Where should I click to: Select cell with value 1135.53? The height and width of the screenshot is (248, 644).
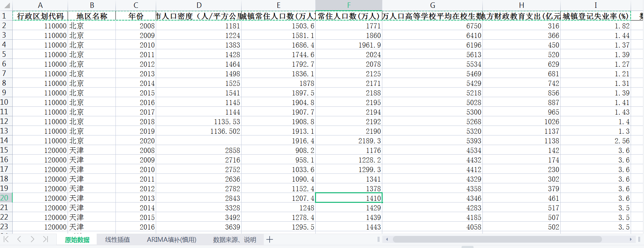pos(199,121)
